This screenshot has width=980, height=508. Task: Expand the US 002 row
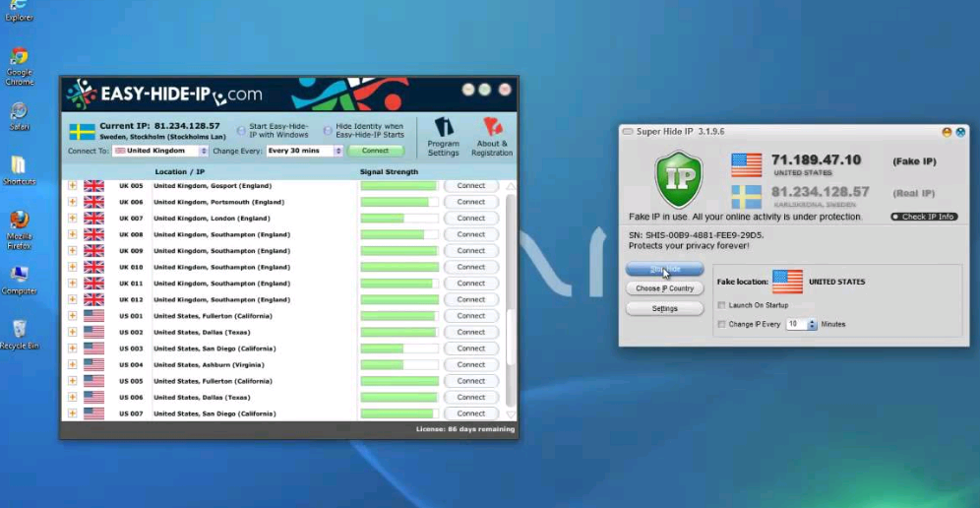coord(73,332)
